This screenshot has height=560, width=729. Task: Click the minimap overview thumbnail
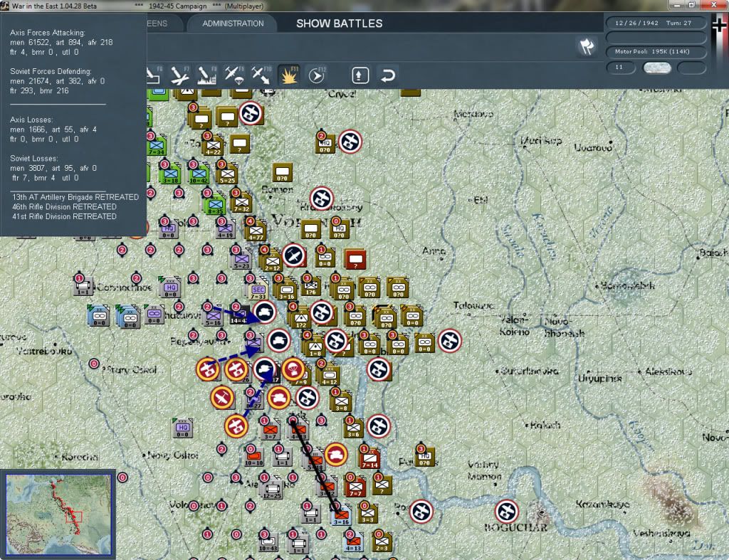pos(58,514)
